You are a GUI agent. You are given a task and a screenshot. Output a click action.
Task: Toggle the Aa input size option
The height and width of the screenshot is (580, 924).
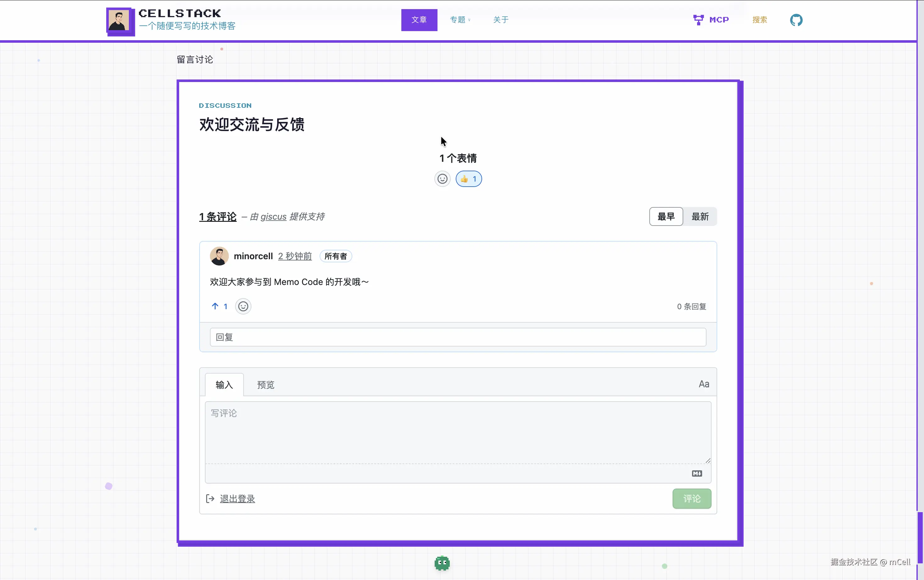pos(703,384)
